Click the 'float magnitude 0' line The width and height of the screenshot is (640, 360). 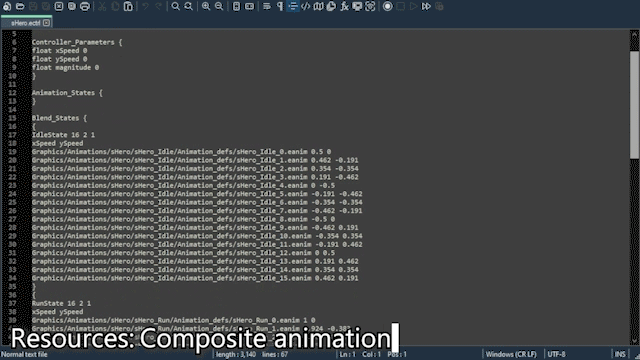(x=65, y=67)
